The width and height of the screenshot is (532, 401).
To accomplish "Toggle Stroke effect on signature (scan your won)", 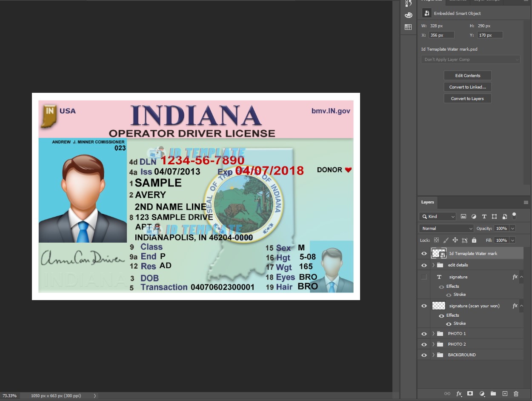I will (449, 324).
